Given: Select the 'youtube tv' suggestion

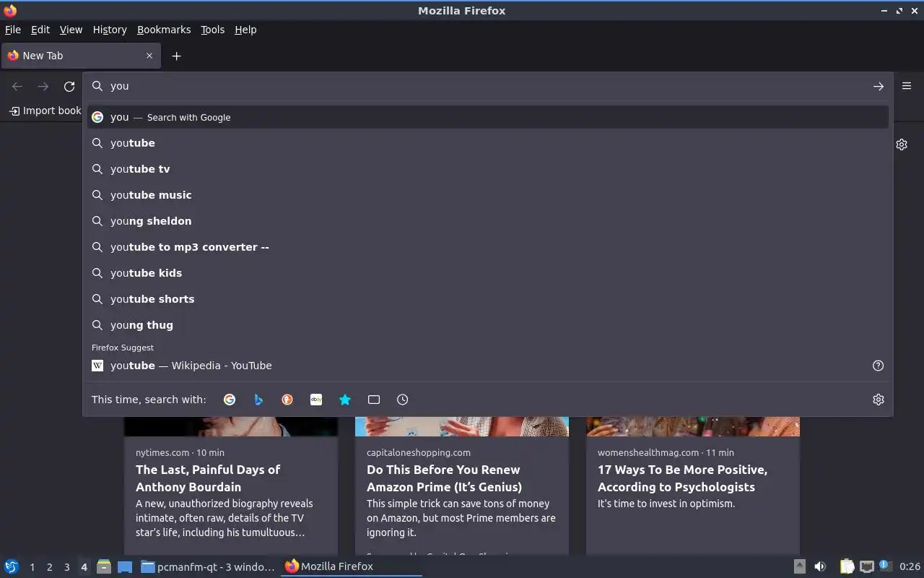Looking at the screenshot, I should [488, 169].
